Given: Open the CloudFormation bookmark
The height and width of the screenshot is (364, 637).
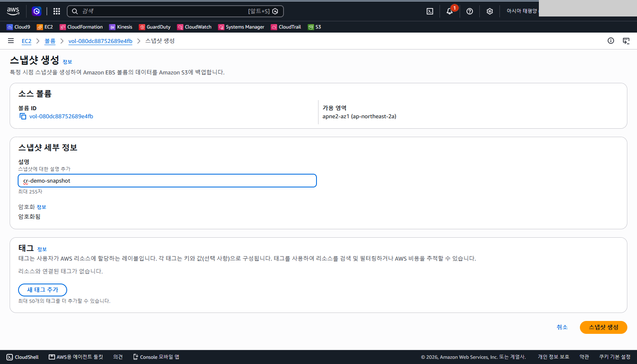Looking at the screenshot, I should point(81,27).
